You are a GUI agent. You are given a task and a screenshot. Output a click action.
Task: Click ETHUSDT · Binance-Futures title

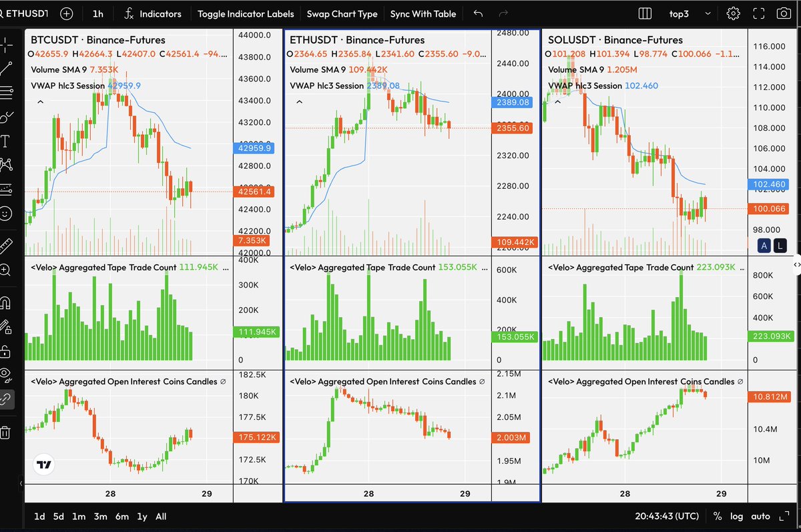(357, 40)
